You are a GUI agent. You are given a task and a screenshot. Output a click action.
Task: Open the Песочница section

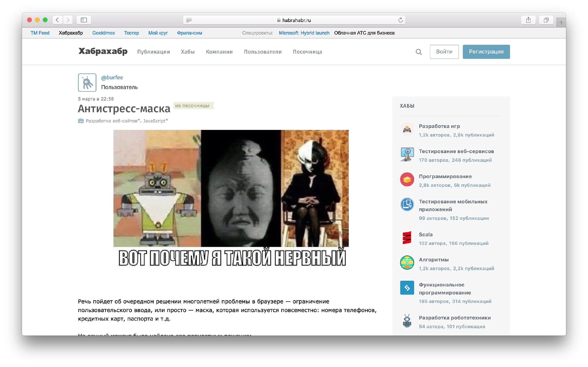[x=308, y=52]
